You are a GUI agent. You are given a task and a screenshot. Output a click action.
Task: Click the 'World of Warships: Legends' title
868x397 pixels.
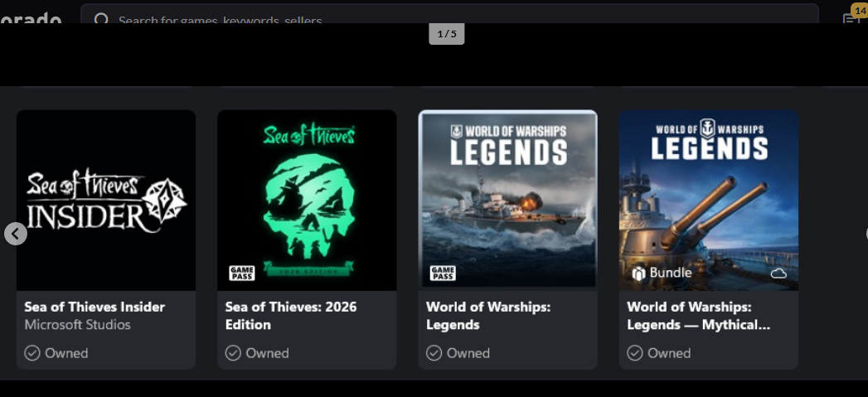488,316
